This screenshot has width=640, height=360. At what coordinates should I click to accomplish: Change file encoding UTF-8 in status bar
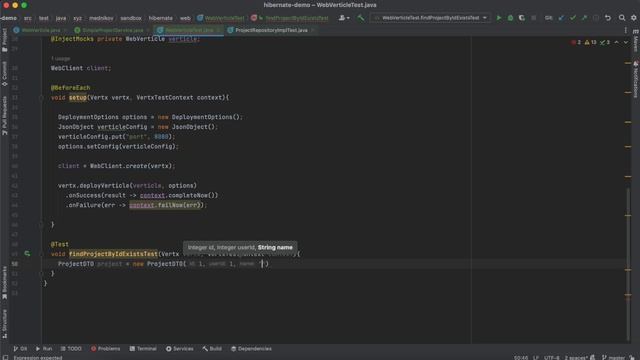coord(551,358)
